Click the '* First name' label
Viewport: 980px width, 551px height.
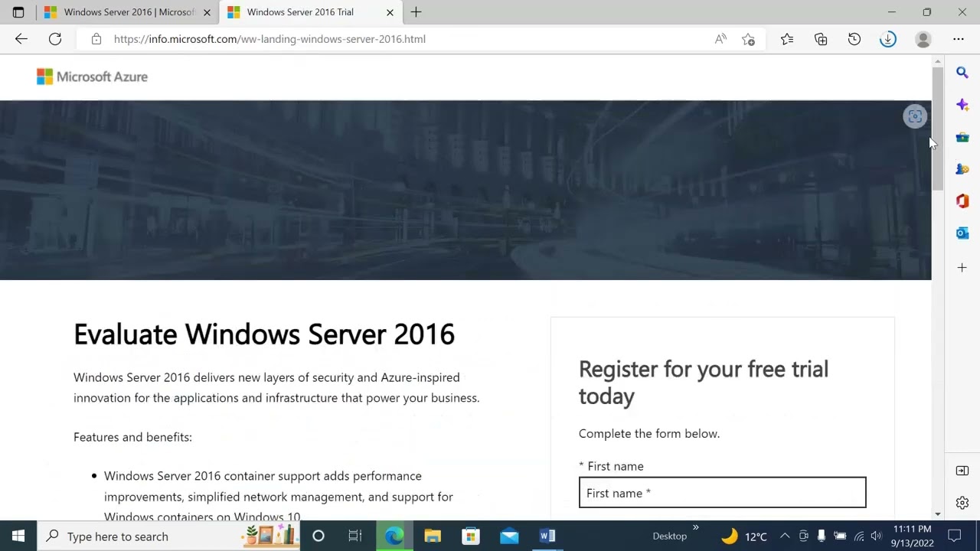point(611,466)
